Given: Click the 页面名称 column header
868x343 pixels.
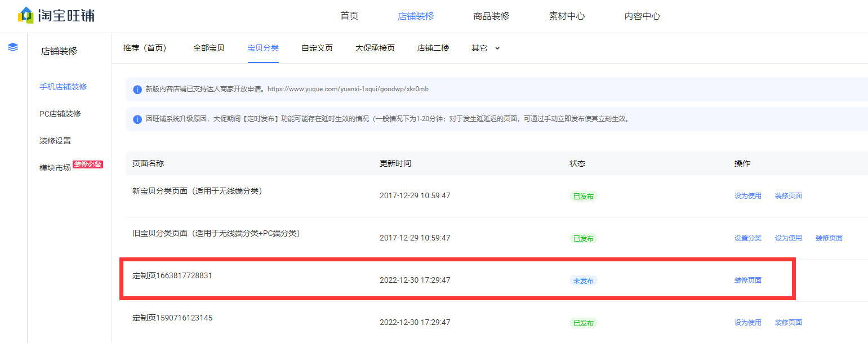Looking at the screenshot, I should click(x=148, y=163).
